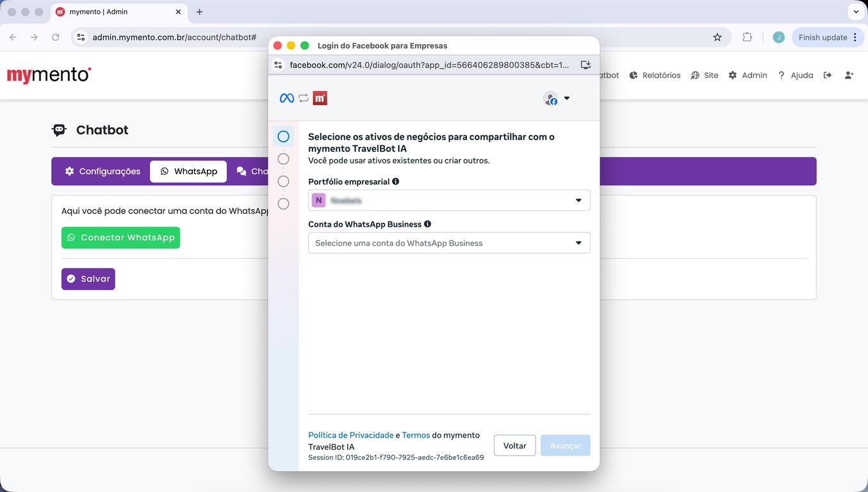Open the user account icon in top navigation
The image size is (868, 492).
pos(849,75)
